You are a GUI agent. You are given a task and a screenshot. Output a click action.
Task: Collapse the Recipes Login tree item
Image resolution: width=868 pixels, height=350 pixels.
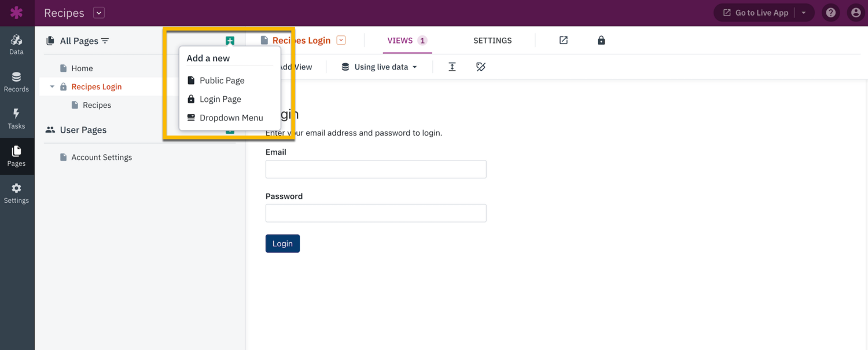(x=52, y=87)
